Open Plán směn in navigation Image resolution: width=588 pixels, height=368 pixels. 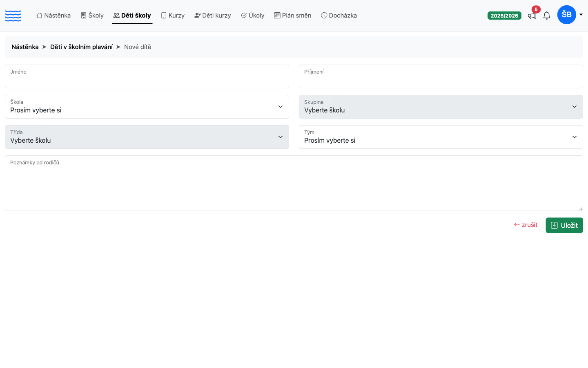point(293,16)
